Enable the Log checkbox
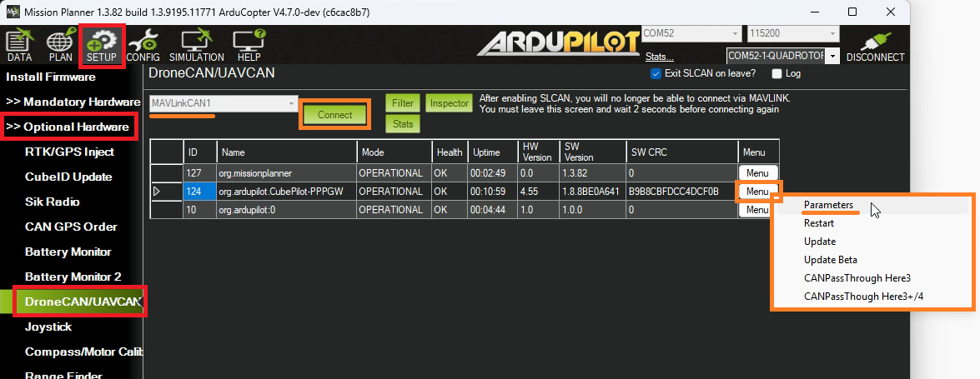Viewport: 980px width, 379px height. (x=777, y=73)
